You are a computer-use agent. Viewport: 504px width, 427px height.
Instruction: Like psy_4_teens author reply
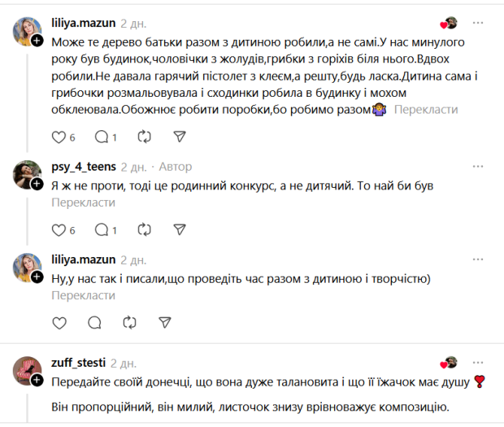pos(59,229)
